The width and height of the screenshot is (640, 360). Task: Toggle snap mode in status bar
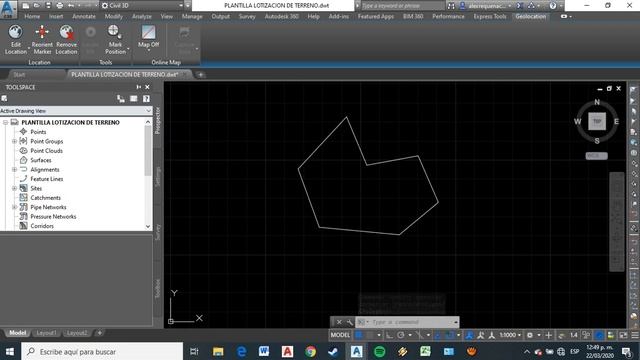click(370, 335)
